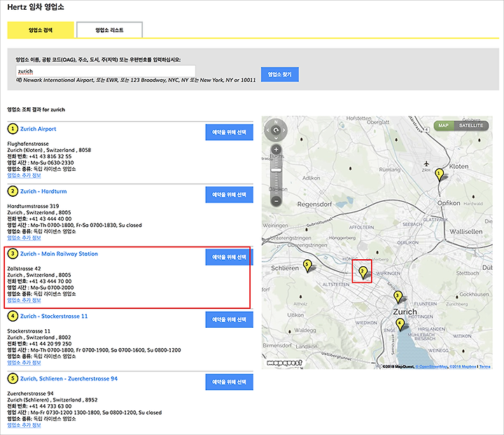Image resolution: width=504 pixels, height=435 pixels.
Task: Click the number 2 badge beside Zurich - Hardturm
Action: click(13, 191)
